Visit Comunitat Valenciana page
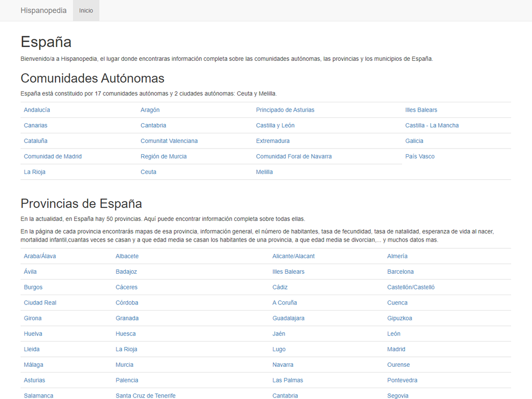The image size is (532, 399). tap(169, 141)
